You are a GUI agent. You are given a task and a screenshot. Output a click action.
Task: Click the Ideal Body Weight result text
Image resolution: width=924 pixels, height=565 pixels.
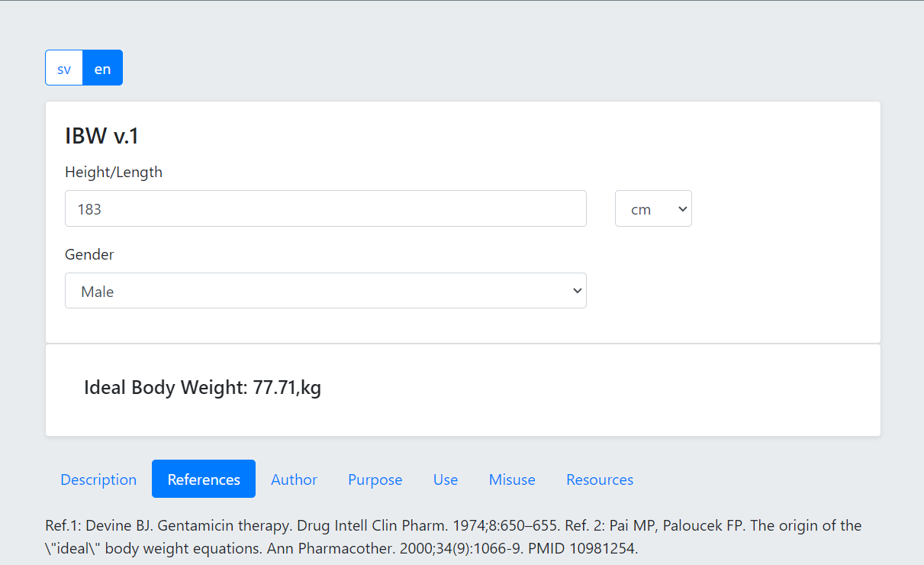202,388
